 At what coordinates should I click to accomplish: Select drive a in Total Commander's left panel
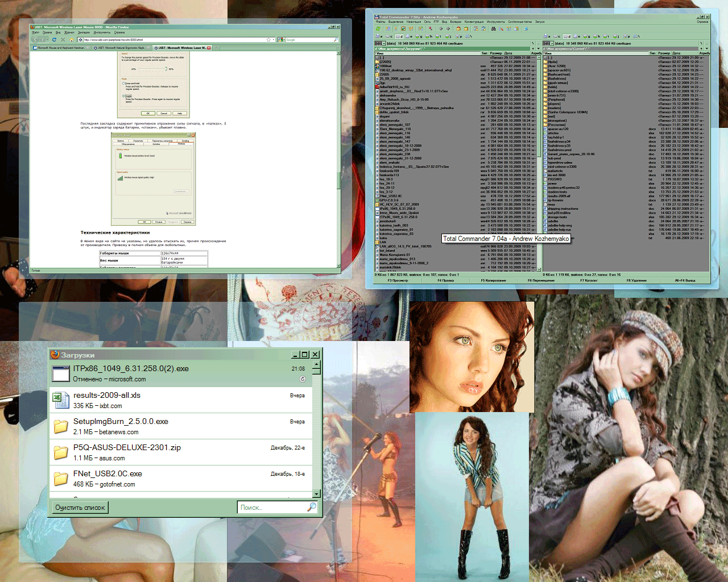378,36
